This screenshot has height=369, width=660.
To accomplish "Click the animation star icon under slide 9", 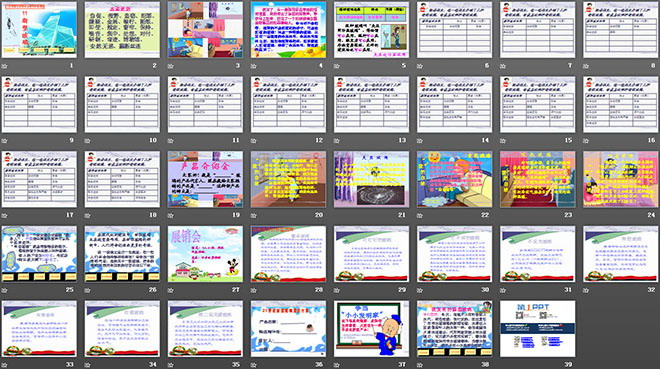I will [5, 141].
